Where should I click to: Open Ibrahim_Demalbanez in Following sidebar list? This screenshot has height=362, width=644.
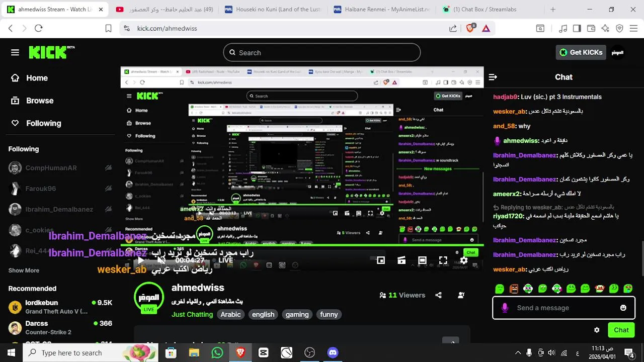pyautogui.click(x=60, y=209)
